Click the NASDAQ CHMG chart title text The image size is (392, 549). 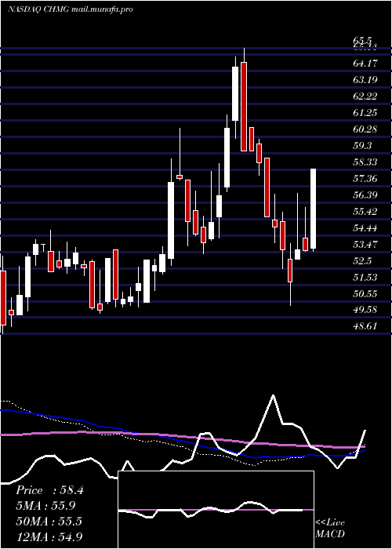(70, 9)
